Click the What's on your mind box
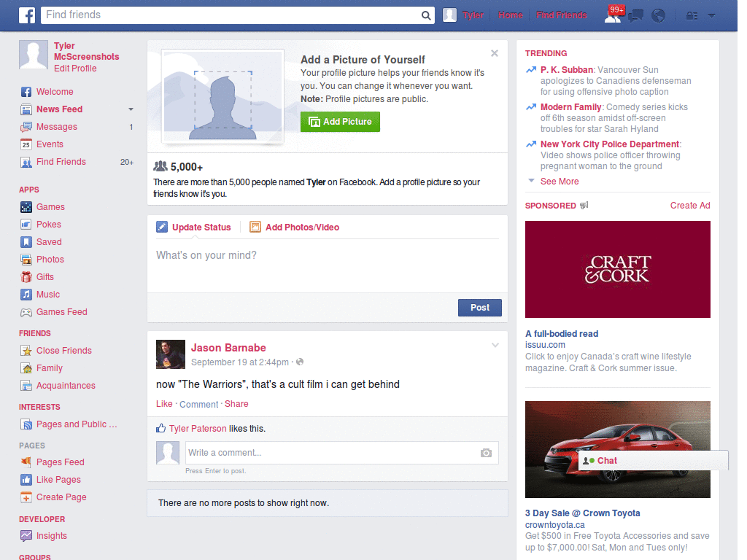 tap(328, 264)
